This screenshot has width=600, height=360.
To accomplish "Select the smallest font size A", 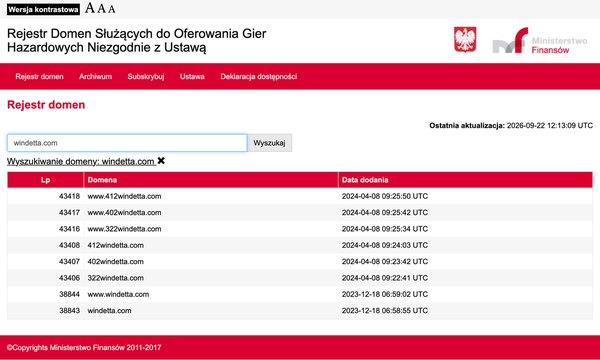I will click(111, 9).
